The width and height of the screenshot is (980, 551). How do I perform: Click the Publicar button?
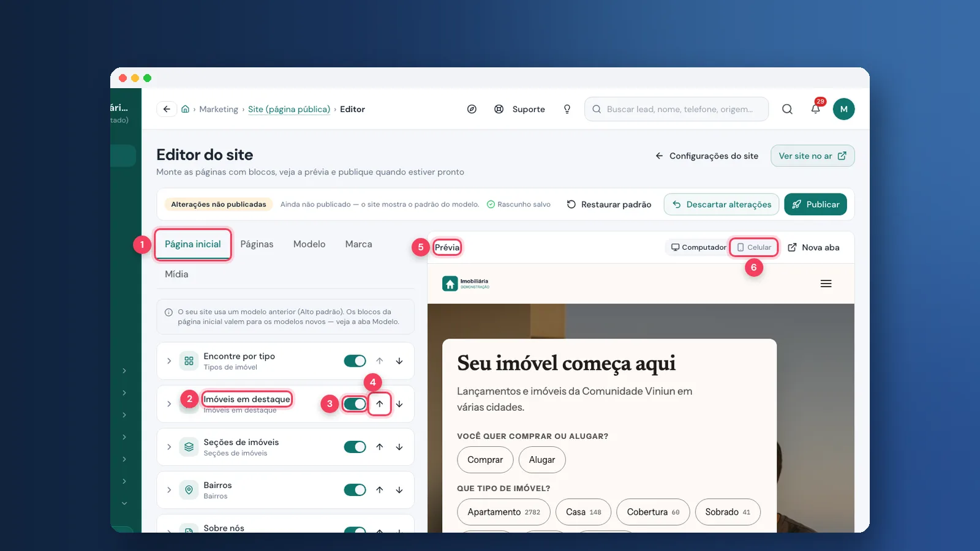[815, 204]
